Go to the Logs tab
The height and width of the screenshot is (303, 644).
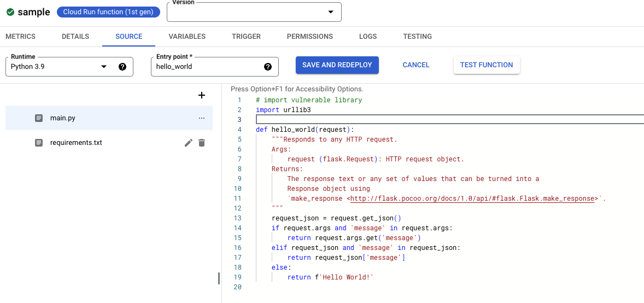click(x=368, y=37)
